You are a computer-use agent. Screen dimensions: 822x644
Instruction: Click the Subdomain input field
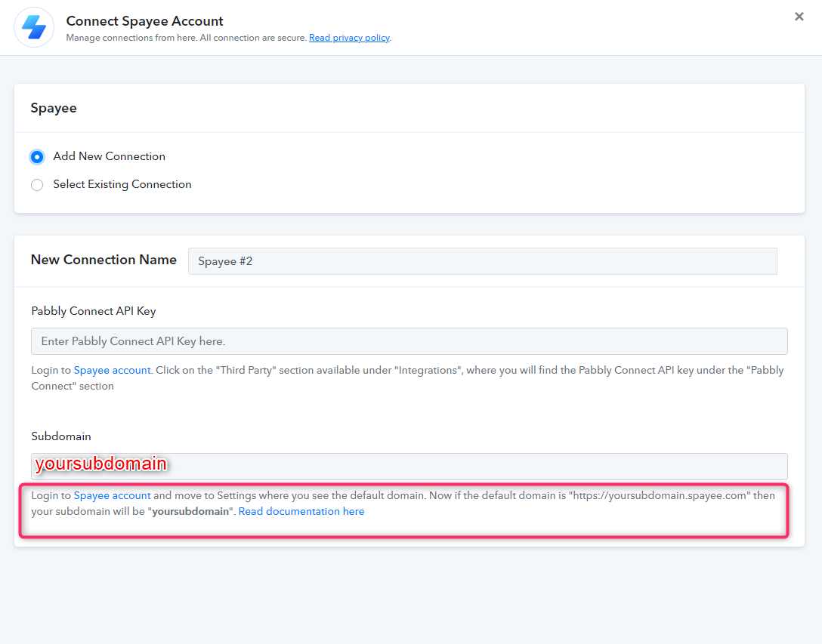click(409, 467)
